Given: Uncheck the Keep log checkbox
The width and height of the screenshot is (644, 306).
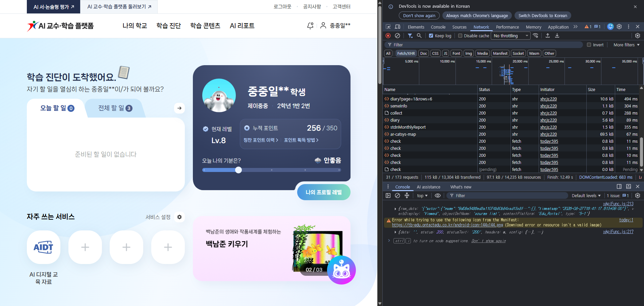Looking at the screenshot, I should pyautogui.click(x=431, y=36).
